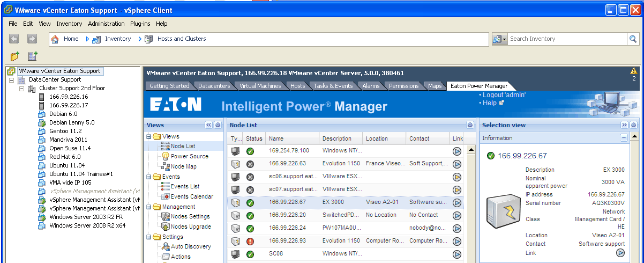The width and height of the screenshot is (644, 263).
Task: Open the Administration menu
Action: click(x=106, y=24)
